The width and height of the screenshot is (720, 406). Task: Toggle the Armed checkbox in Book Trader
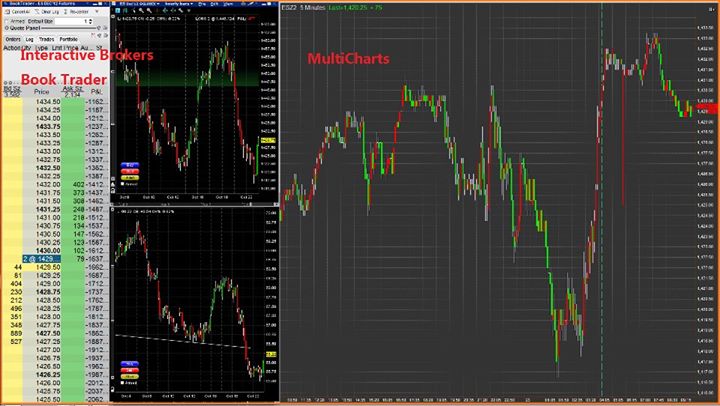pyautogui.click(x=6, y=21)
